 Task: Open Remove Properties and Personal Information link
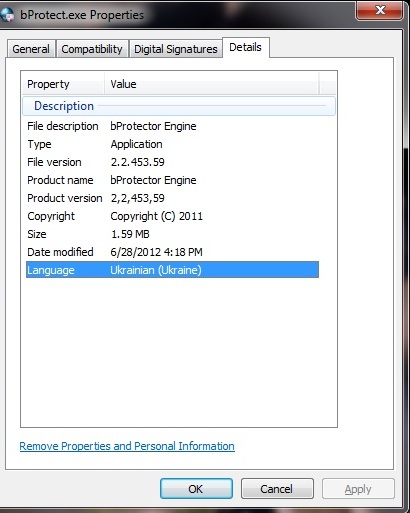pos(127,446)
